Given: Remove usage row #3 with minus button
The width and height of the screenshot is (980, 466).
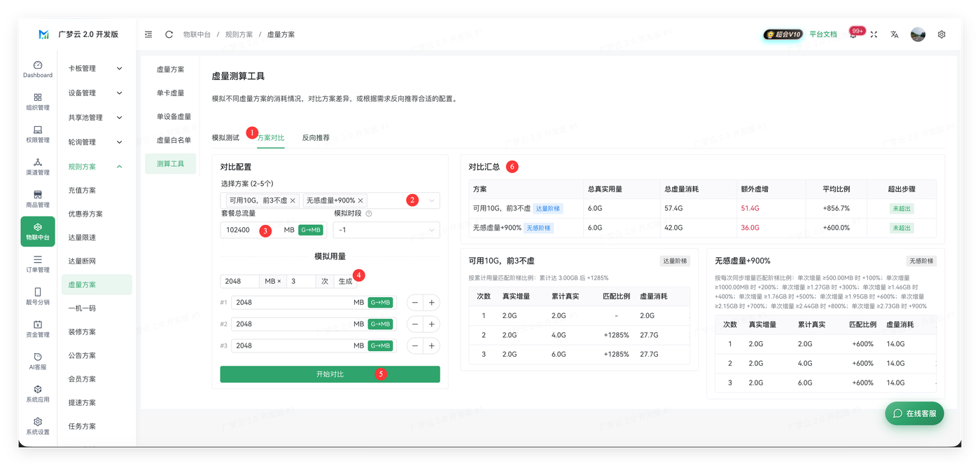Looking at the screenshot, I should 415,345.
